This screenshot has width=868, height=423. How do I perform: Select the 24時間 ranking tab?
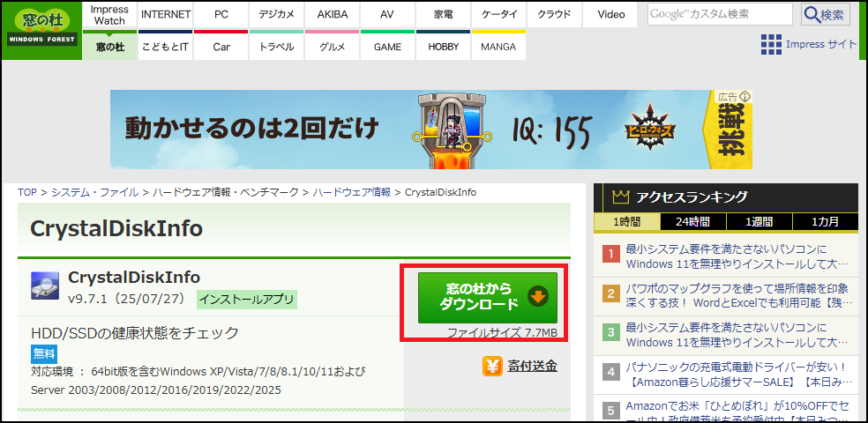pos(693,222)
